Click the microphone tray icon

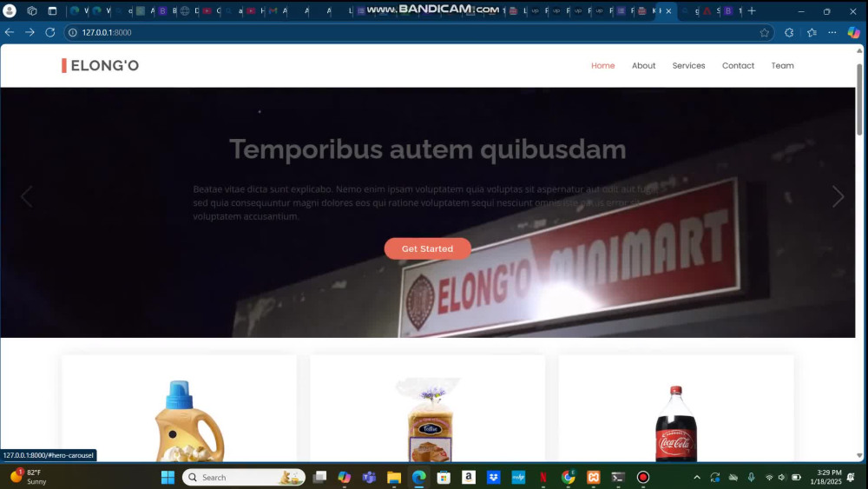[x=751, y=478]
